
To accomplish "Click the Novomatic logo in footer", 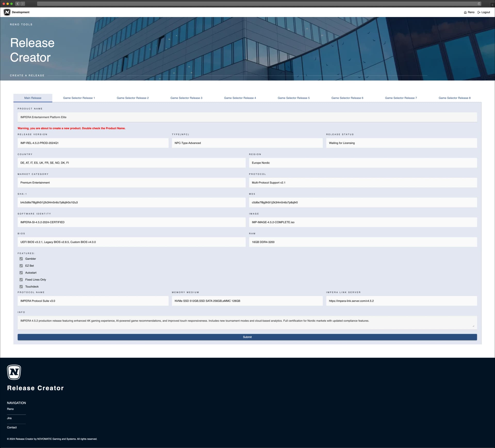I will [14, 372].
